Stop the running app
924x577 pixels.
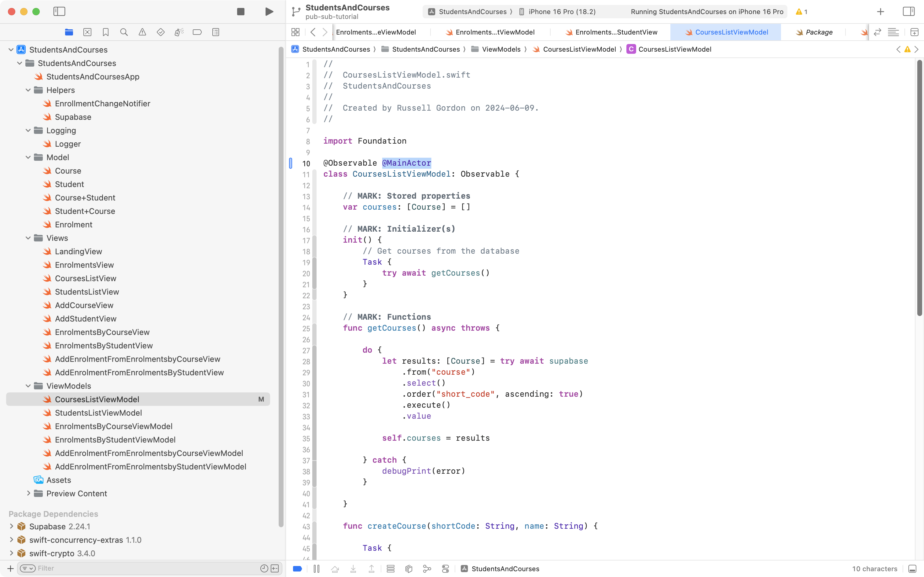tap(240, 11)
